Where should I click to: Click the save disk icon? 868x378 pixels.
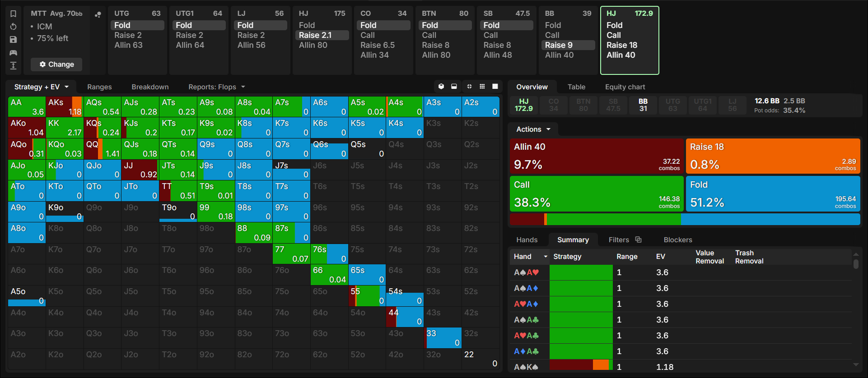point(13,40)
